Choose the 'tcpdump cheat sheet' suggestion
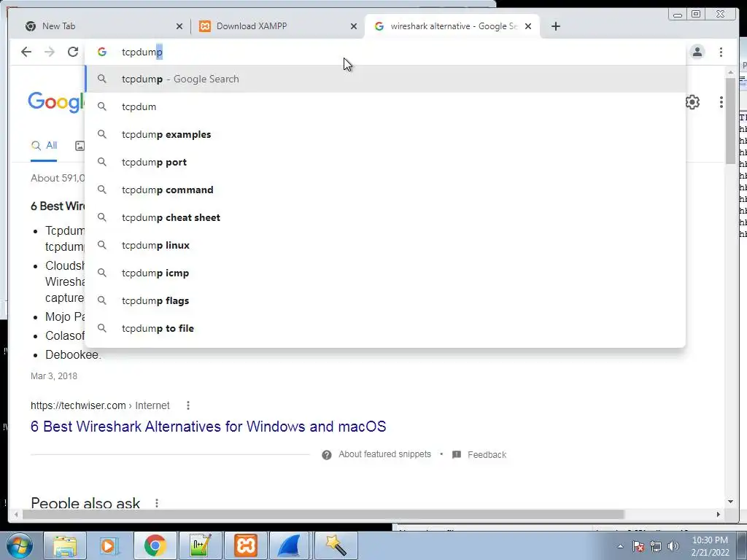Viewport: 747px width, 560px height. (x=386, y=217)
